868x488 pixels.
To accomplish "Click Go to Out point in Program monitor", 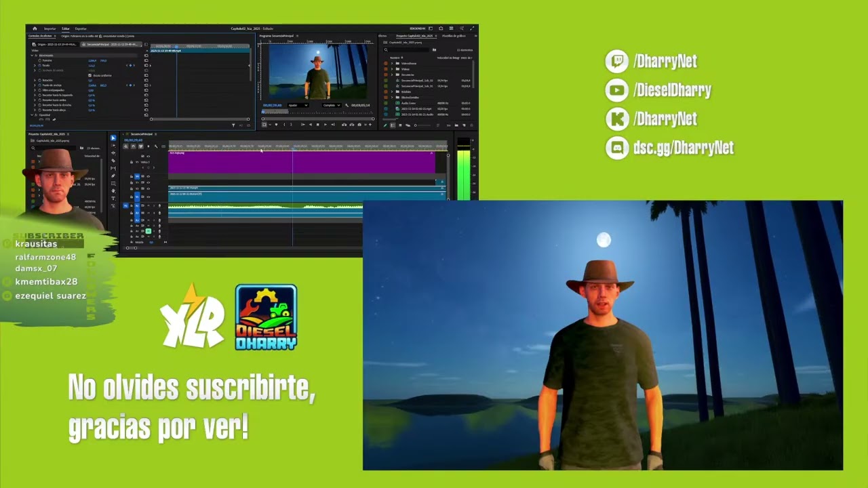I will tap(333, 125).
